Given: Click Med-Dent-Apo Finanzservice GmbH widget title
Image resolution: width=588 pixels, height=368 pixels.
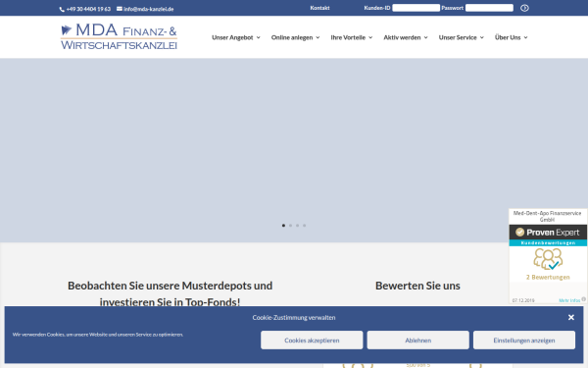Looking at the screenshot, I should tap(548, 216).
